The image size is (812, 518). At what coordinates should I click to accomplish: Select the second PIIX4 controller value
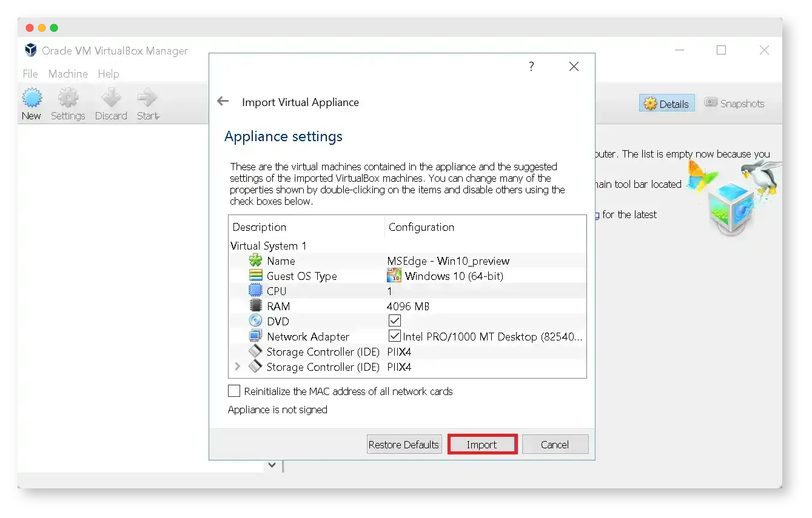coord(399,367)
